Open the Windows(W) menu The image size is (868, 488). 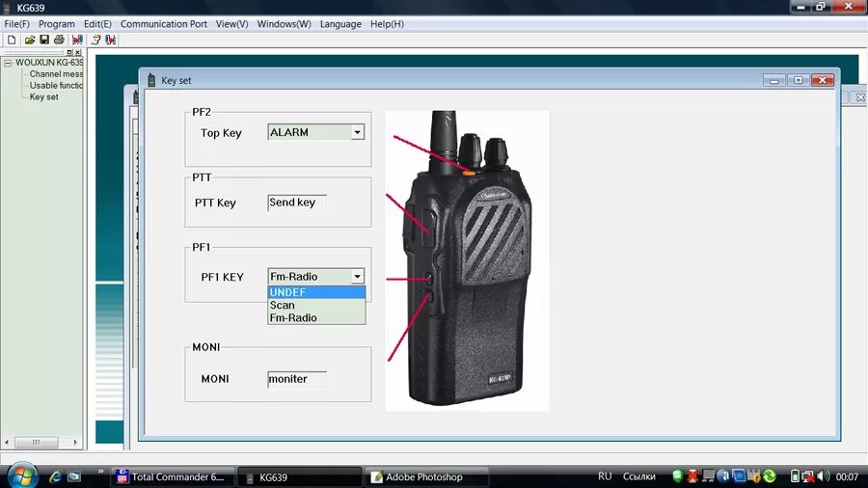click(x=284, y=24)
